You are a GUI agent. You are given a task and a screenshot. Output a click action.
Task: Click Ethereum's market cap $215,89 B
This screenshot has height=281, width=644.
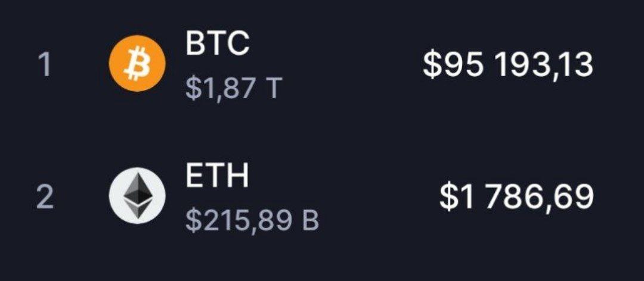(252, 221)
